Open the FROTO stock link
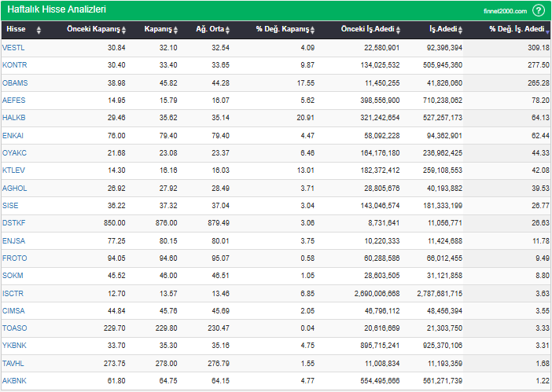552x392 pixels. [x=14, y=258]
